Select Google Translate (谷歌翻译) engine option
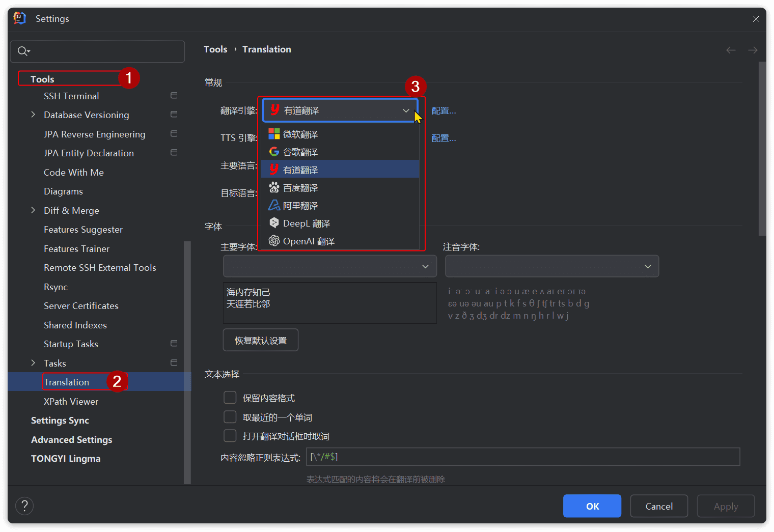 [x=340, y=152]
